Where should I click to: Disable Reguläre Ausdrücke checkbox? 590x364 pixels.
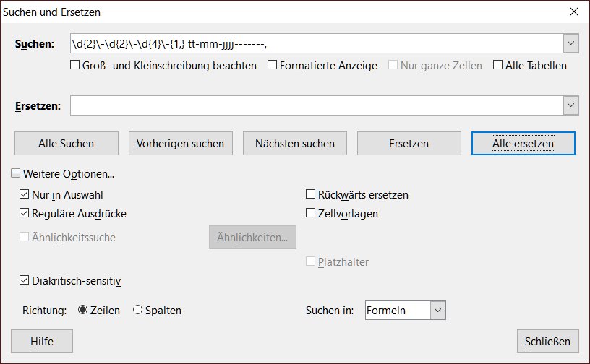pyautogui.click(x=24, y=213)
